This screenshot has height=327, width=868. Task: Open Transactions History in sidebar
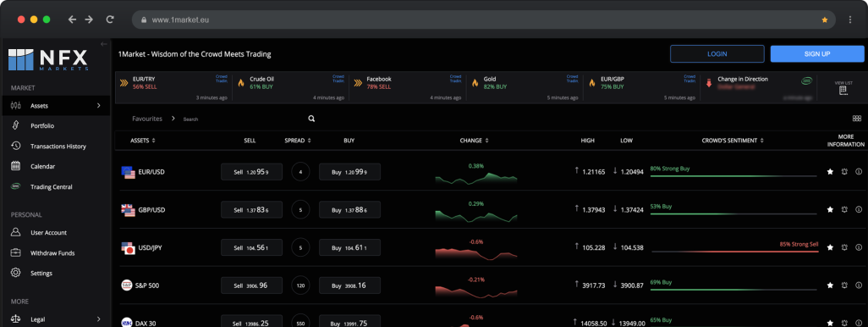[58, 147]
